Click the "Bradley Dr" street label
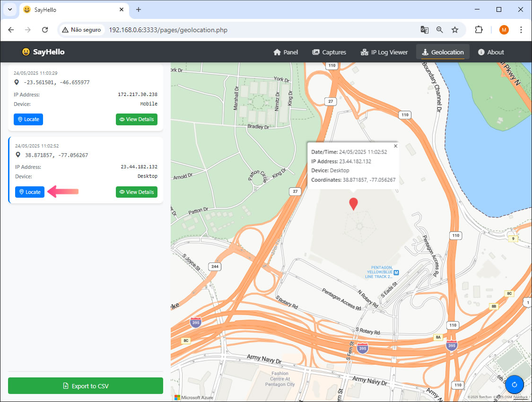532x402 pixels. tap(258, 127)
